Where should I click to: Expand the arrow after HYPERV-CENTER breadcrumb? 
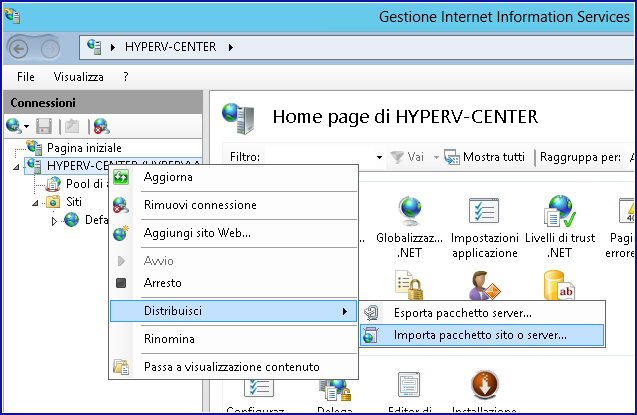pyautogui.click(x=230, y=48)
